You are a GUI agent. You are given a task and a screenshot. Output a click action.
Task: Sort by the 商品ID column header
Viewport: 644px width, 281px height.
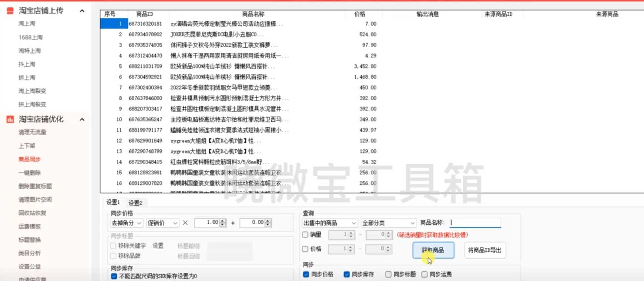click(145, 14)
